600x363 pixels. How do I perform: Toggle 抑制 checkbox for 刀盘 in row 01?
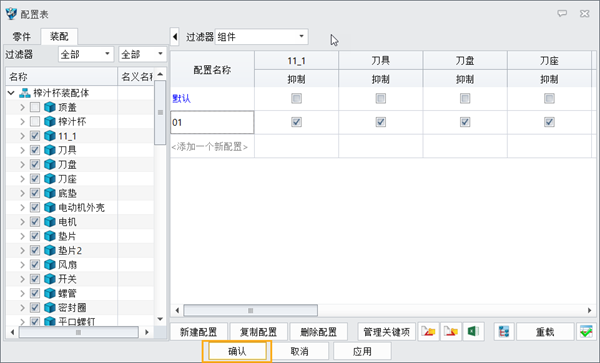point(465,122)
